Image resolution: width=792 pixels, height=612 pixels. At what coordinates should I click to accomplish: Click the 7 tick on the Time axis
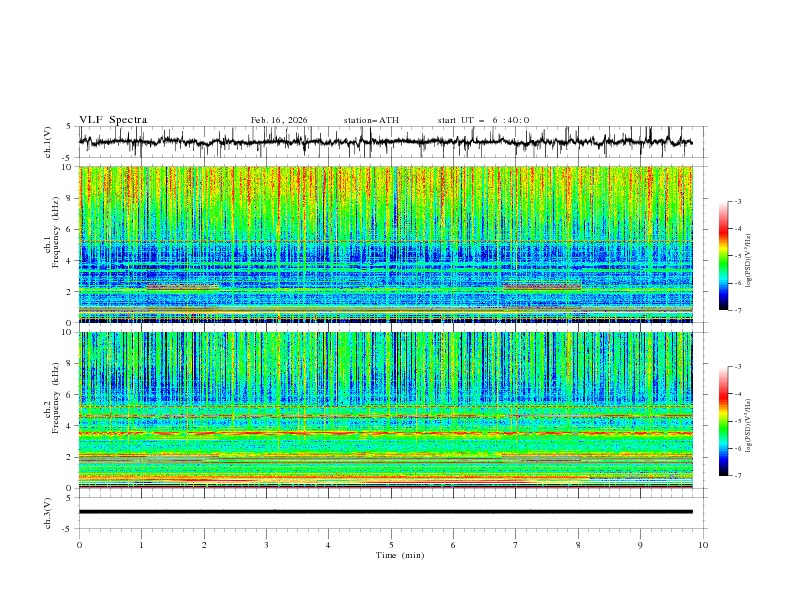click(516, 545)
